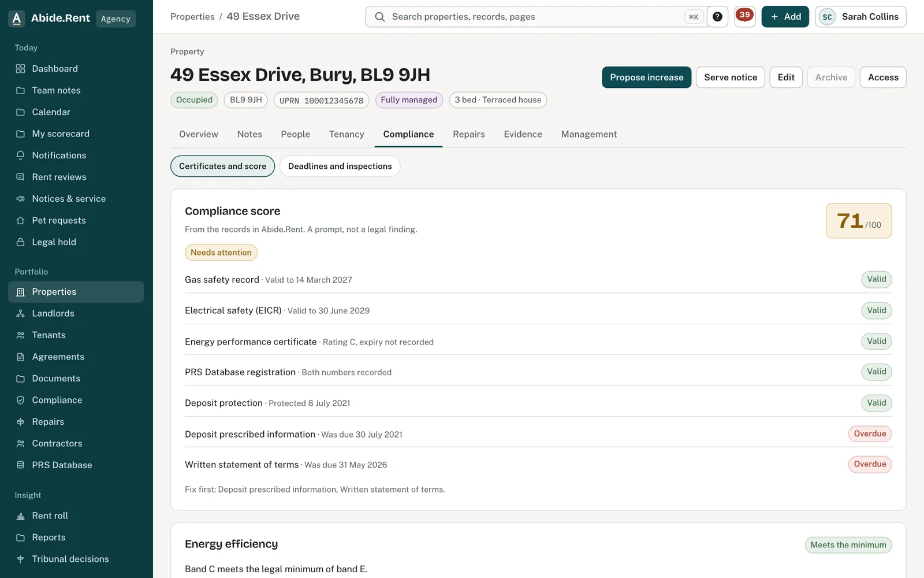Click the Notifications bell icon
This screenshot has height=578, width=924.
tap(20, 155)
